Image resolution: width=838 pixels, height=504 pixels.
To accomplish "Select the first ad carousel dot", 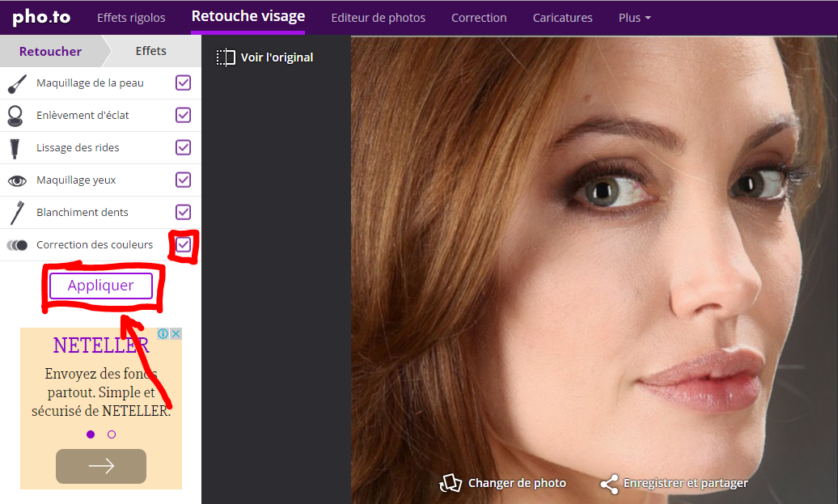I will [x=91, y=434].
